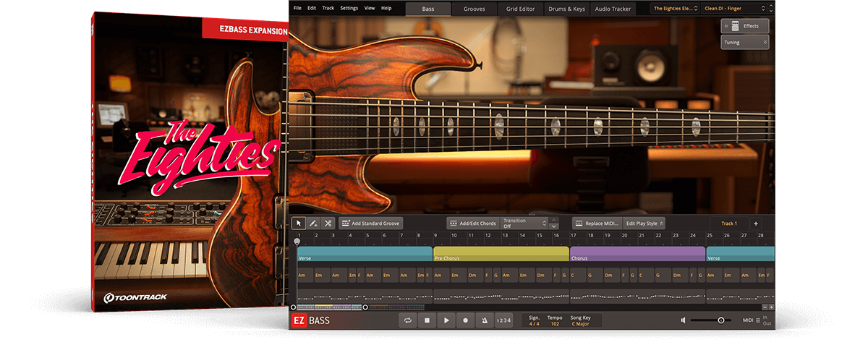Click the Play button
Viewport: 868px width, 353px height.
[446, 320]
